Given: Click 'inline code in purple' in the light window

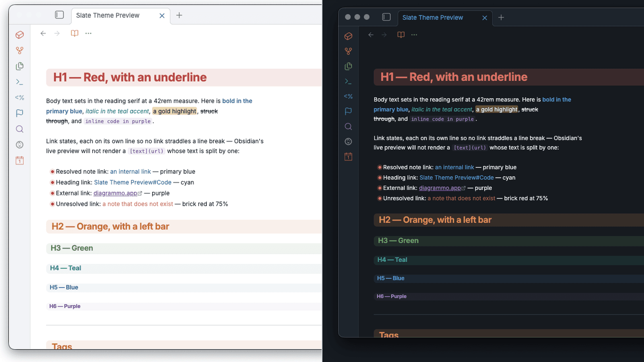Looking at the screenshot, I should pos(118,121).
